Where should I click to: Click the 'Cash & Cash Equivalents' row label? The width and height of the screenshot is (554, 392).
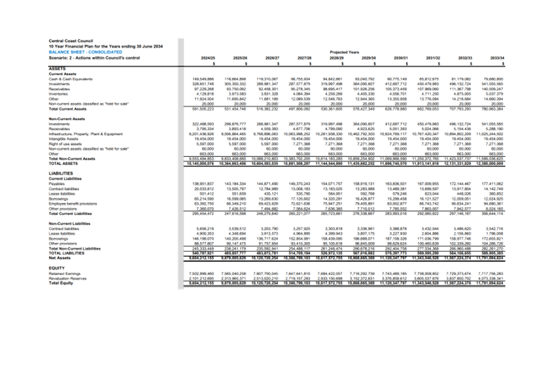[x=70, y=79]
